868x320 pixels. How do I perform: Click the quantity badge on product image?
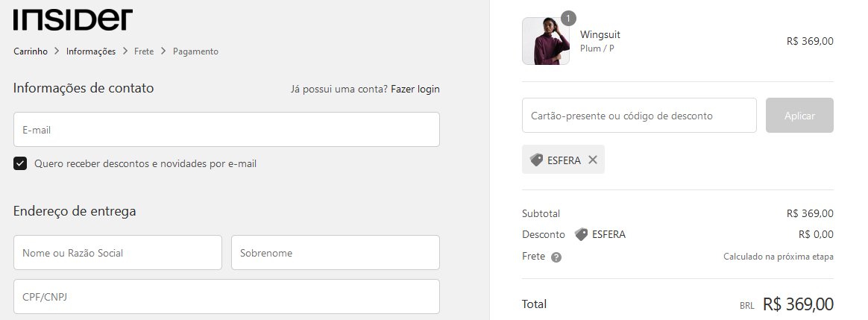(x=568, y=18)
